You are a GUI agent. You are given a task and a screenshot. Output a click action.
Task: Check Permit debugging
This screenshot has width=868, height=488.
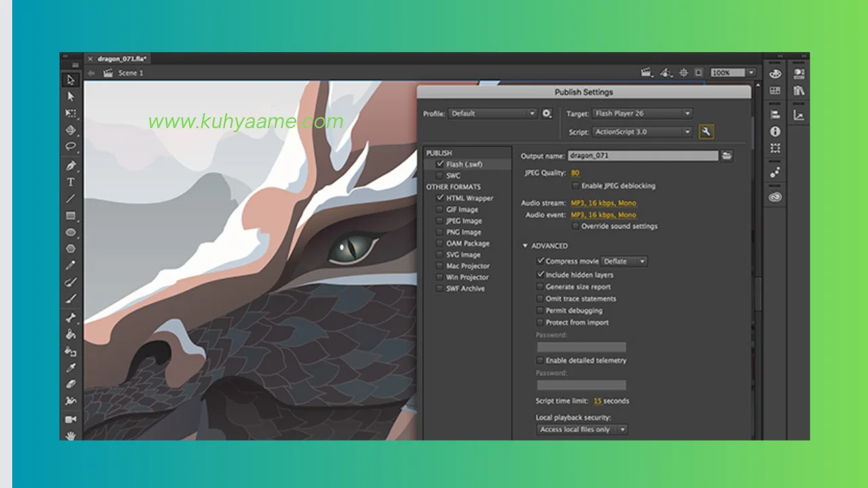[540, 310]
